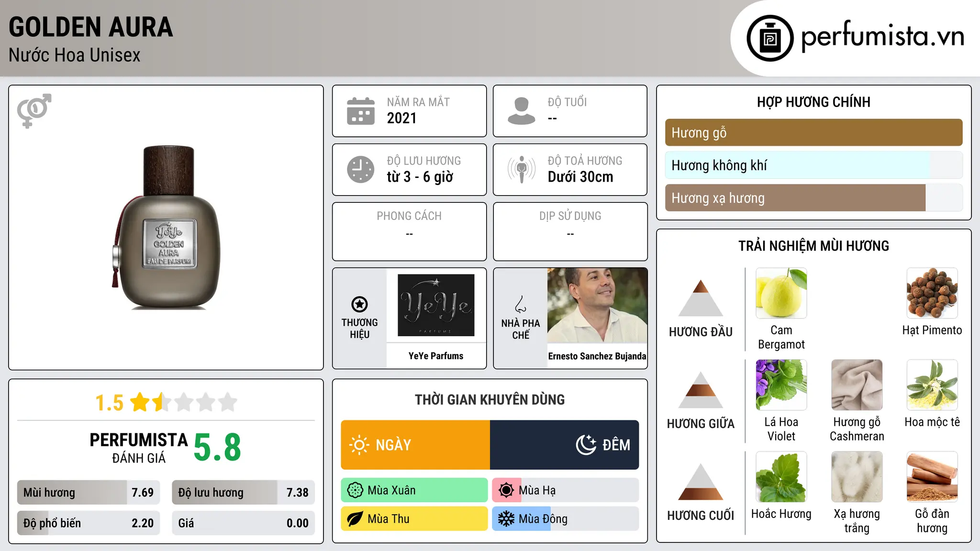Image resolution: width=980 pixels, height=551 pixels.
Task: Click the Nước Hoa Unisex subtitle
Action: point(75,55)
